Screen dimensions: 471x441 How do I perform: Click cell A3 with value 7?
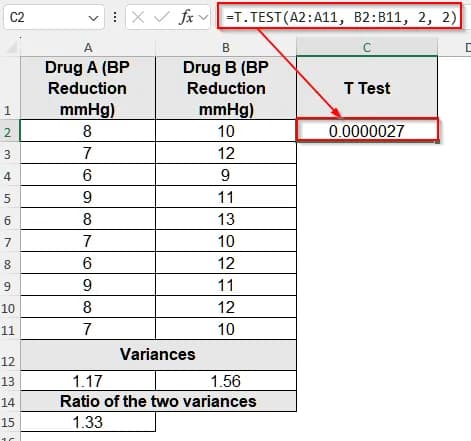(x=88, y=153)
